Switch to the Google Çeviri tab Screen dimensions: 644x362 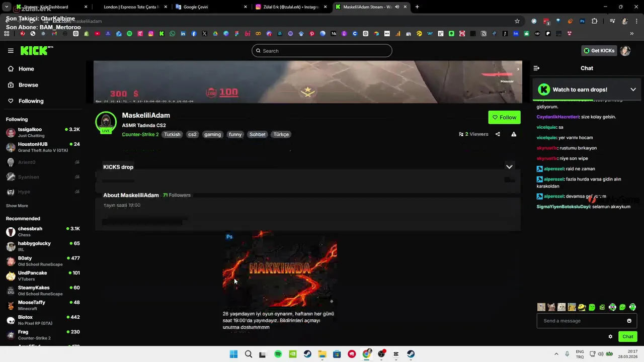[x=211, y=7]
